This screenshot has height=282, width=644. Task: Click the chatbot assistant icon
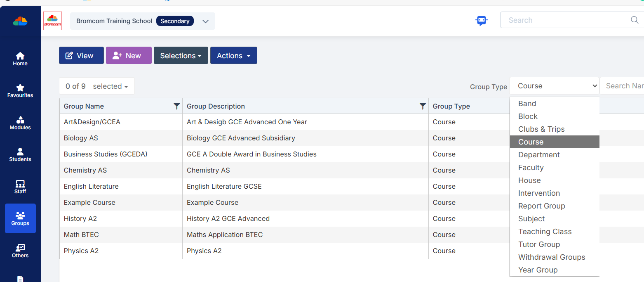(481, 20)
